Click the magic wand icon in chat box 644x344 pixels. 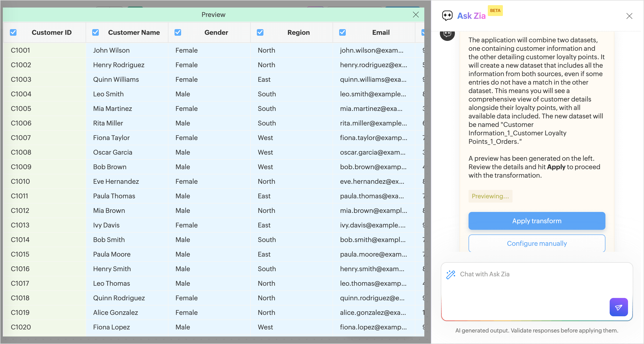(x=450, y=274)
